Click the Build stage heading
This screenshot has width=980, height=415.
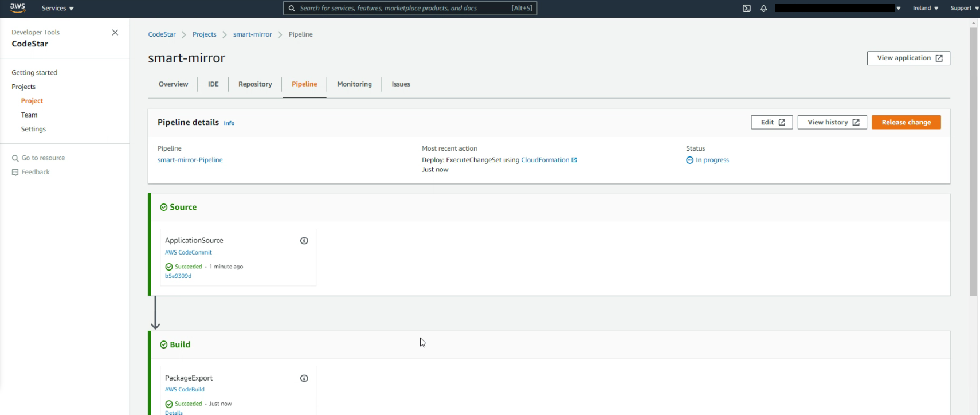pyautogui.click(x=180, y=344)
